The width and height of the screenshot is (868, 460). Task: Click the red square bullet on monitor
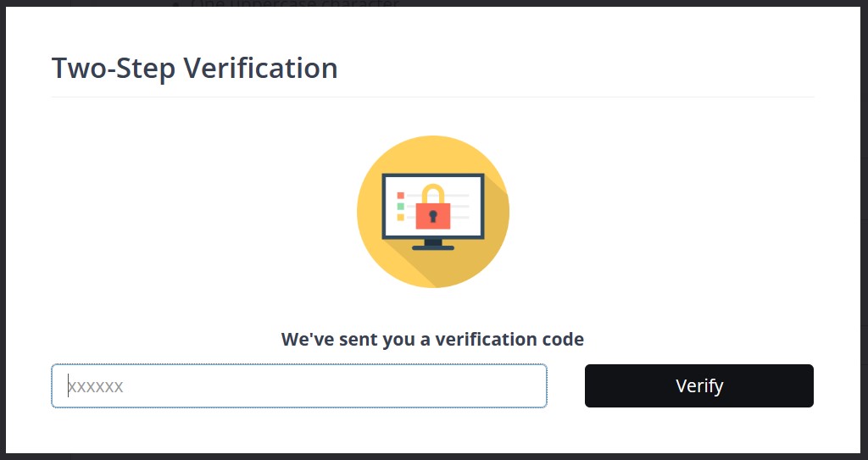401,196
